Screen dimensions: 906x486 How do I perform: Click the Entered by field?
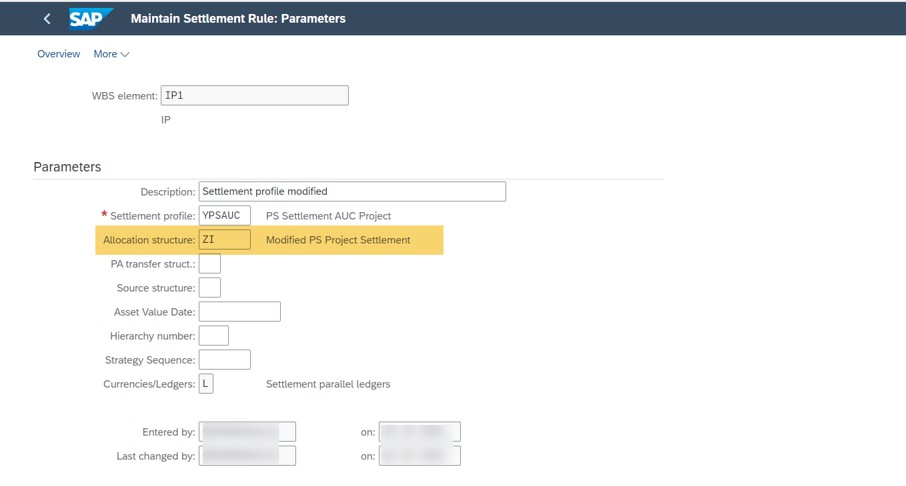(x=247, y=432)
